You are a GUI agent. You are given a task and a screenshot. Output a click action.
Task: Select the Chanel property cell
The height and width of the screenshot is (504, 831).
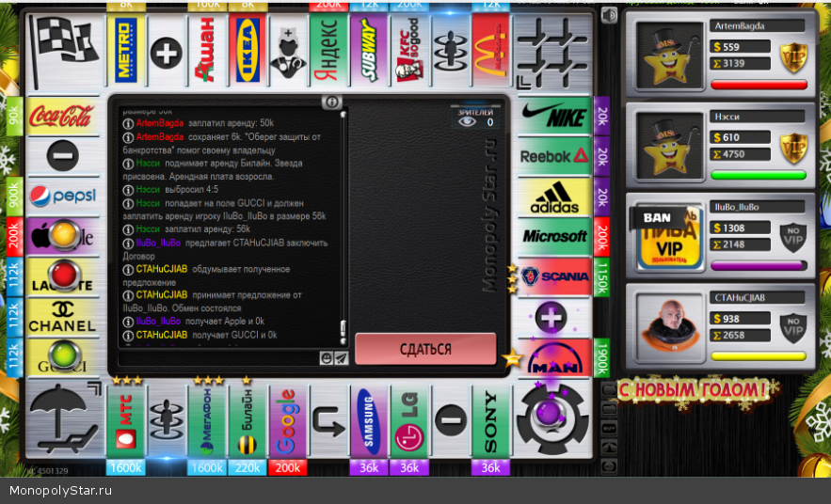62,317
